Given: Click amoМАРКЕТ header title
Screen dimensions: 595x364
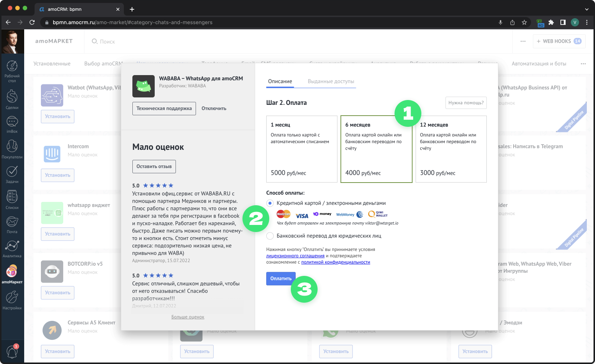Looking at the screenshot, I should [54, 41].
